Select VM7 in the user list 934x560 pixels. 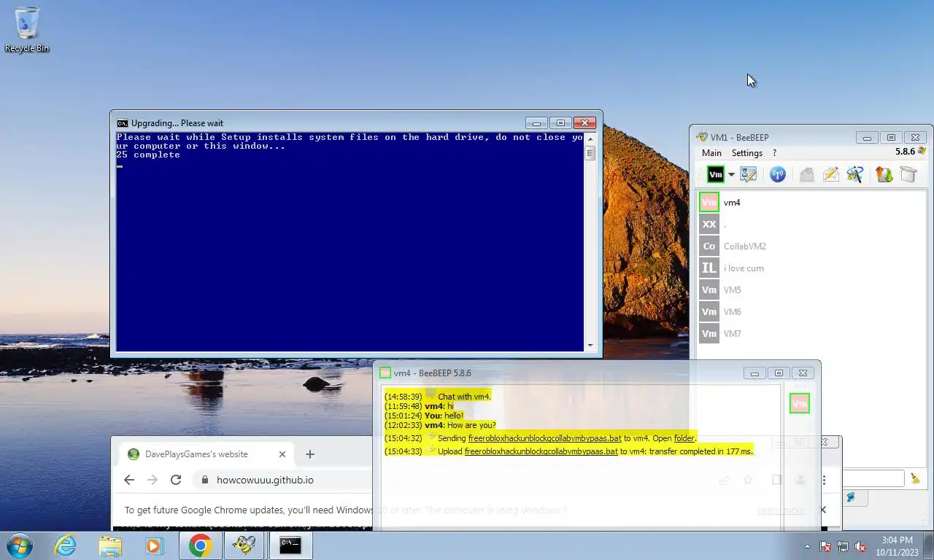[x=812, y=333]
